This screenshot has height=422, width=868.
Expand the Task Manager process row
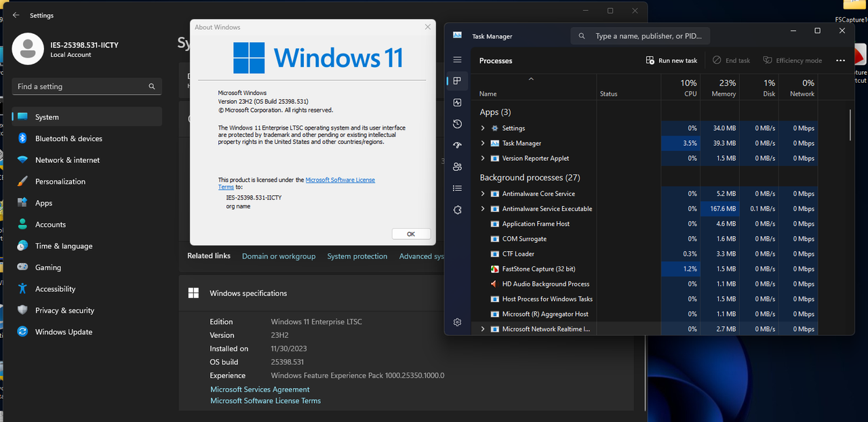tap(483, 143)
